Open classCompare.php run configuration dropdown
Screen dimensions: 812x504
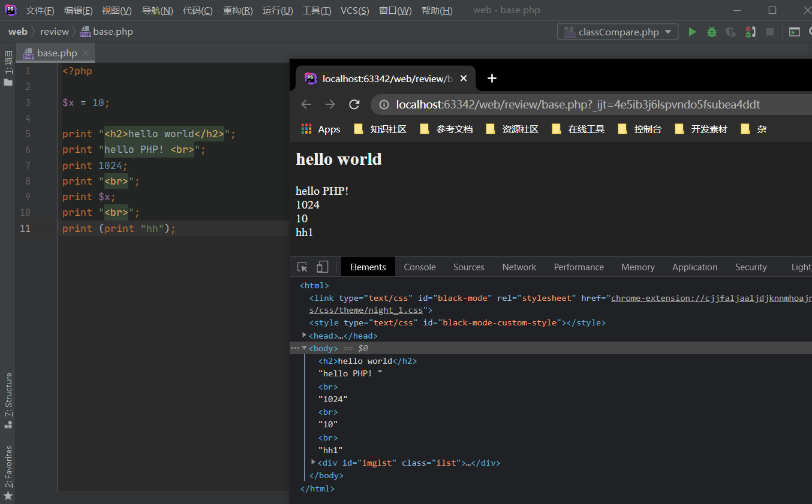tap(618, 32)
